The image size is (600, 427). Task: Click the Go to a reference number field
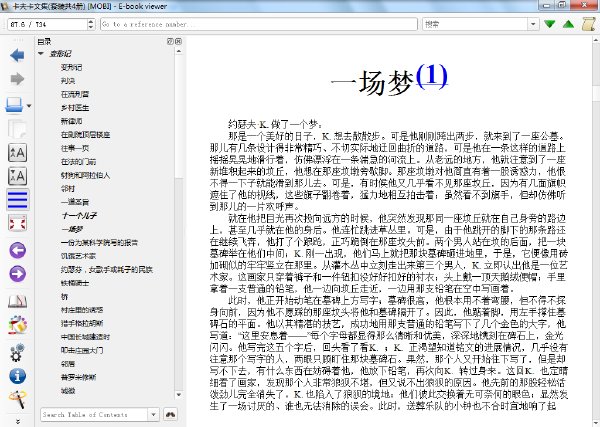(x=259, y=24)
